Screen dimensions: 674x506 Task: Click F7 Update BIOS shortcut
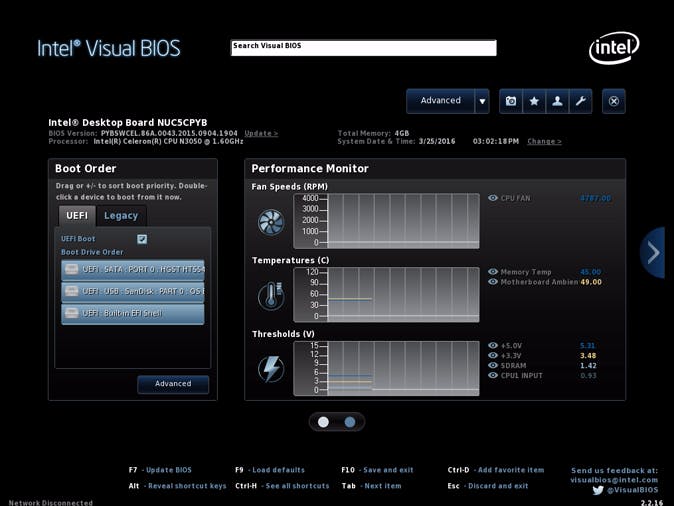[x=160, y=470]
